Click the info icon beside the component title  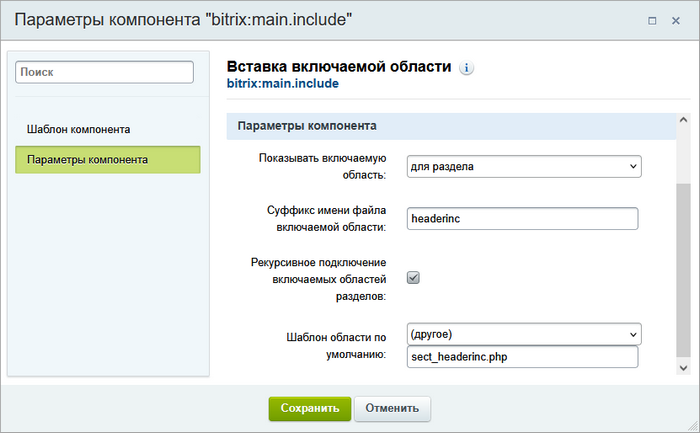(x=467, y=68)
